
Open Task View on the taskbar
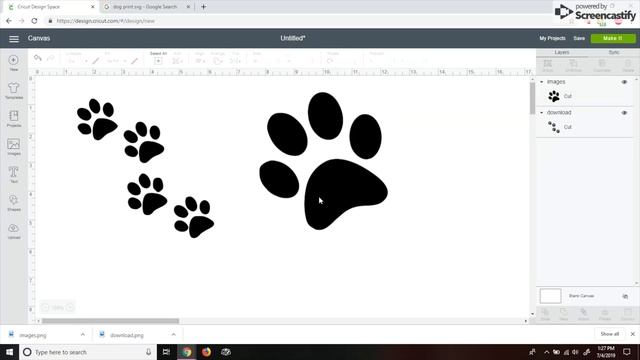(x=166, y=352)
